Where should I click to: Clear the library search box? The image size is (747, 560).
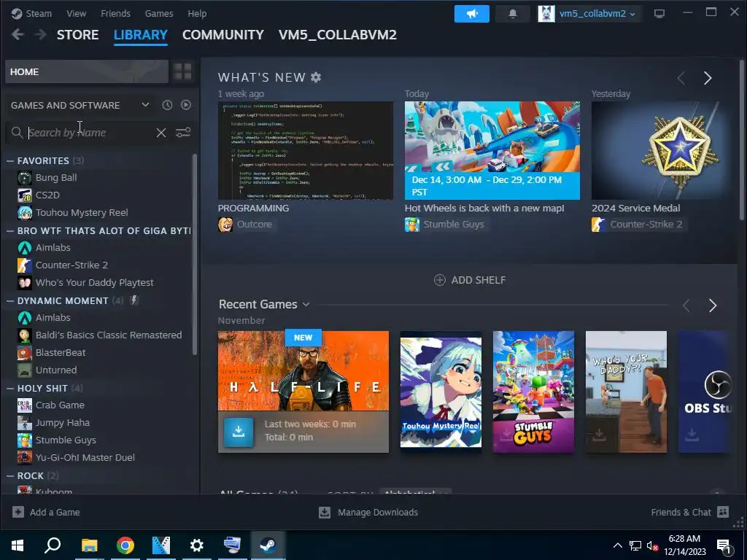(161, 133)
